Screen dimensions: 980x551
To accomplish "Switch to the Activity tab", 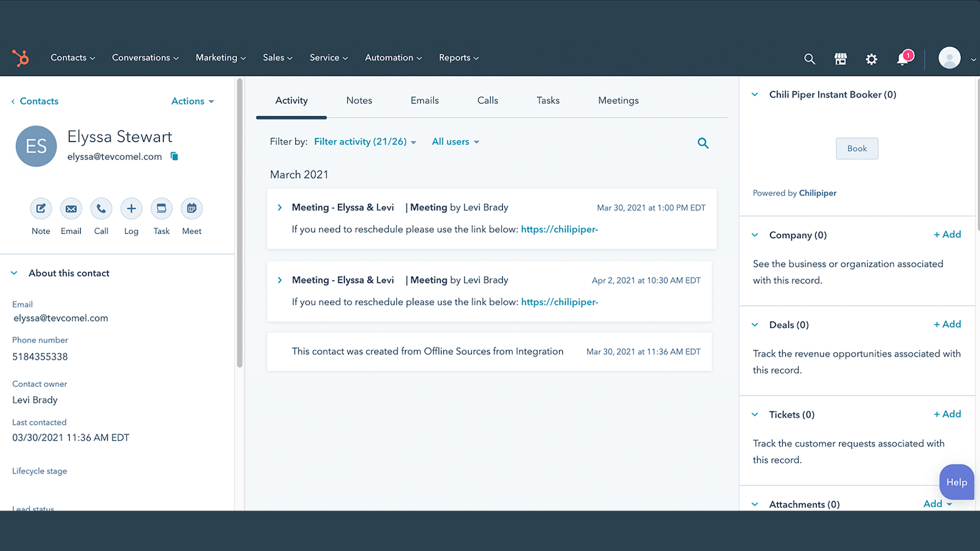I will pyautogui.click(x=292, y=100).
